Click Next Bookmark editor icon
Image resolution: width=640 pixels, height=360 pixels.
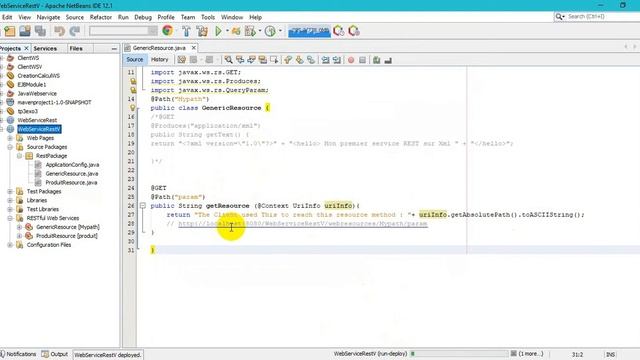pyautogui.click(x=300, y=60)
